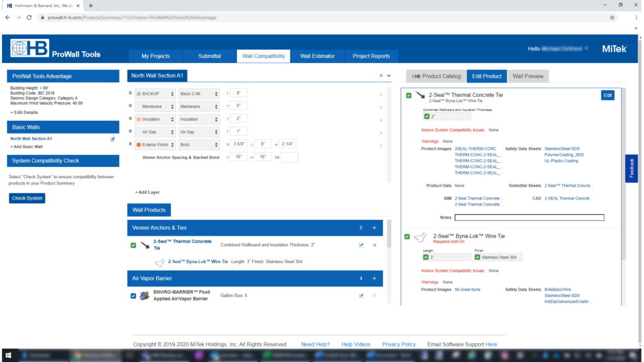Toggle the checkbox for 2-Seal Thermal Concrete Tie in Wall Products

point(133,245)
